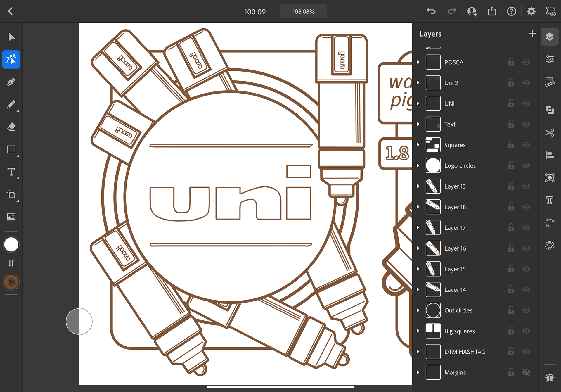Open the settings gear
This screenshot has width=561, height=392.
pos(531,11)
